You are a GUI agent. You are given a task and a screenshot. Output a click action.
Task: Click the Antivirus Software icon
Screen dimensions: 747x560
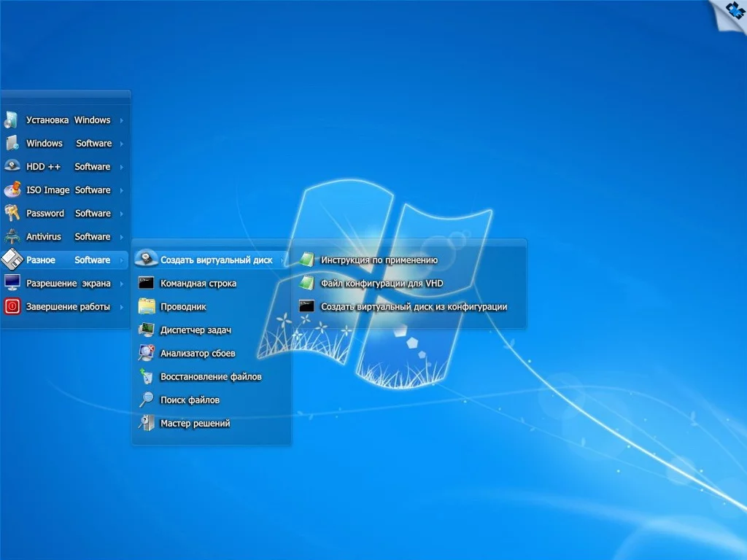click(x=12, y=236)
